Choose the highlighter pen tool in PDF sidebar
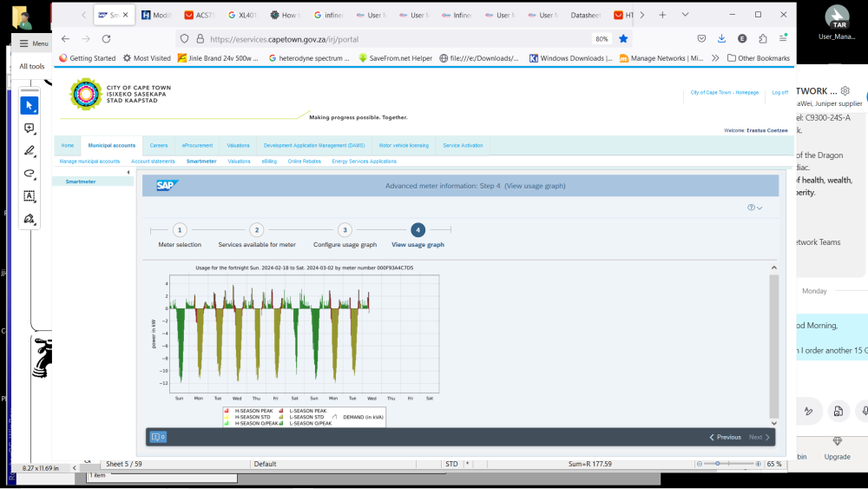This screenshot has height=489, width=868. (x=30, y=150)
